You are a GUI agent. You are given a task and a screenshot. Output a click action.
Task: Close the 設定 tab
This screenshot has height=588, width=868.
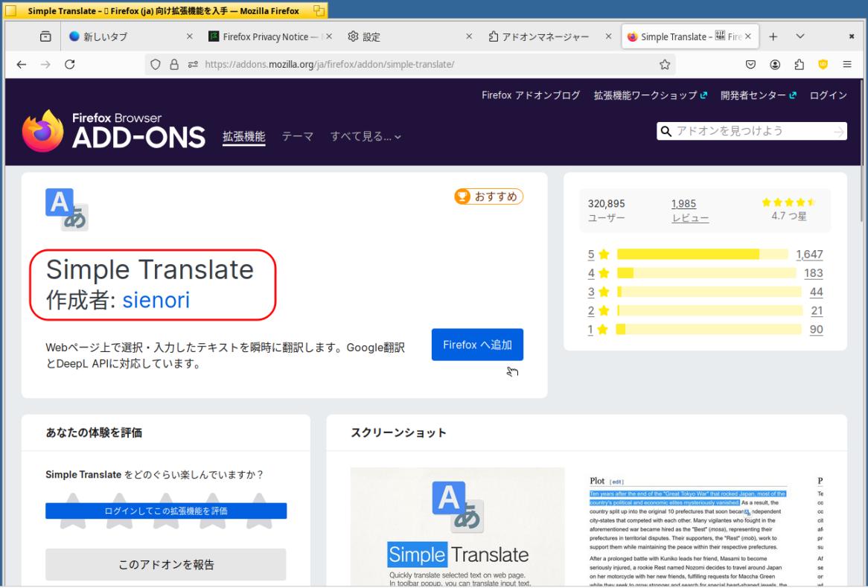tap(469, 36)
